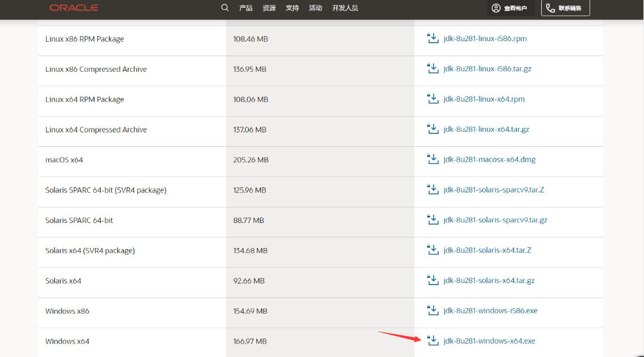Image resolution: width=644 pixels, height=357 pixels.
Task: Select the Linux x64 Compressed Archive text
Action: [x=96, y=130]
